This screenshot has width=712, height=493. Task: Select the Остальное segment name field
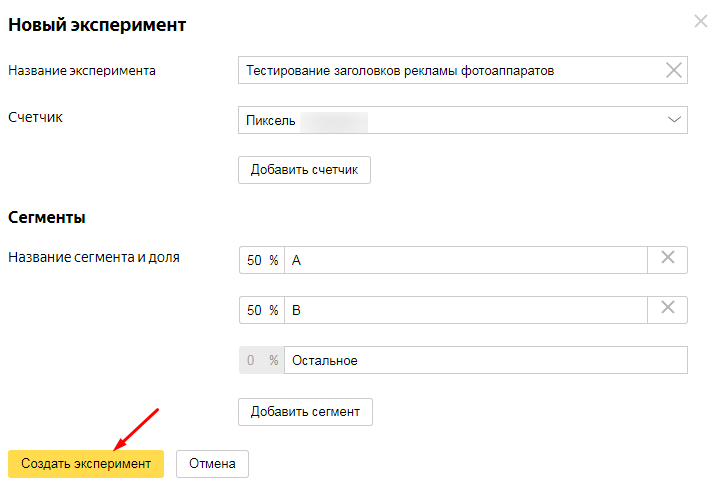coord(485,360)
